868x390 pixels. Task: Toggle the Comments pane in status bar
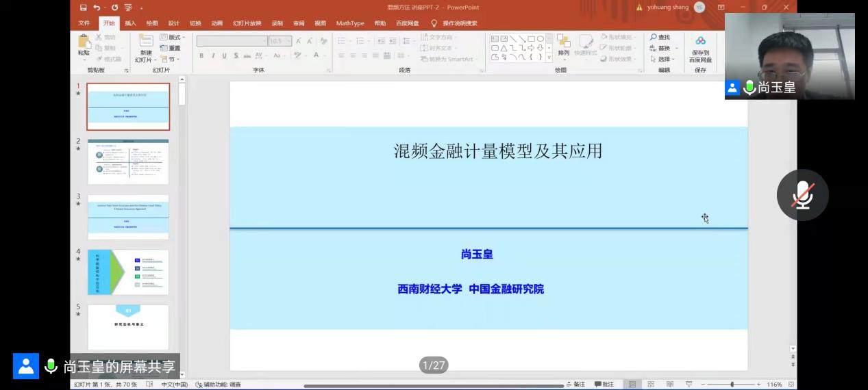coord(604,385)
